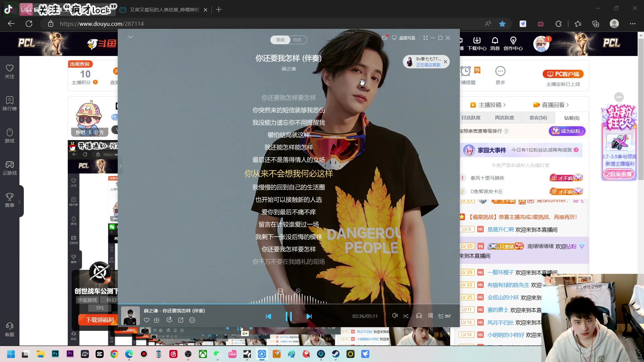Expand 直播回看 section
The width and height of the screenshot is (644, 362).
(x=551, y=105)
